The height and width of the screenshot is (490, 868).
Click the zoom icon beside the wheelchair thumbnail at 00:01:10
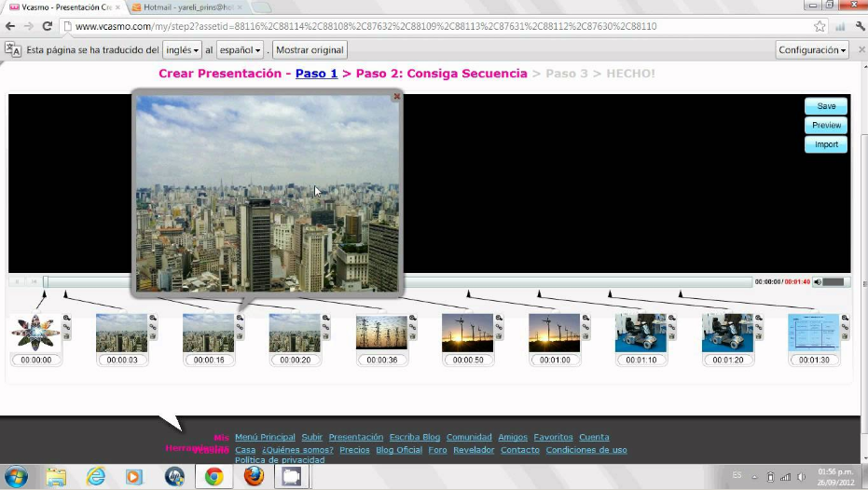pyautogui.click(x=671, y=319)
